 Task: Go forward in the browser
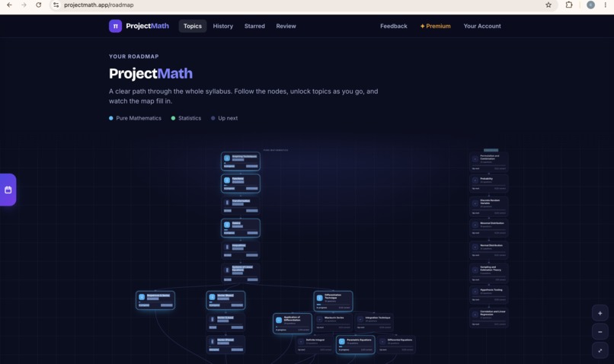(x=24, y=5)
